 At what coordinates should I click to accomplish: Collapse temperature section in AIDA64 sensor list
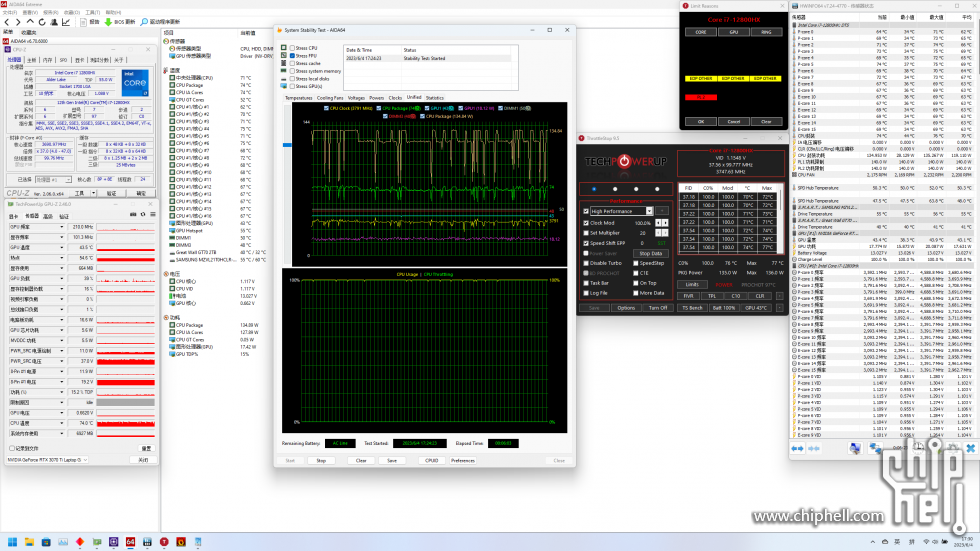coord(166,71)
